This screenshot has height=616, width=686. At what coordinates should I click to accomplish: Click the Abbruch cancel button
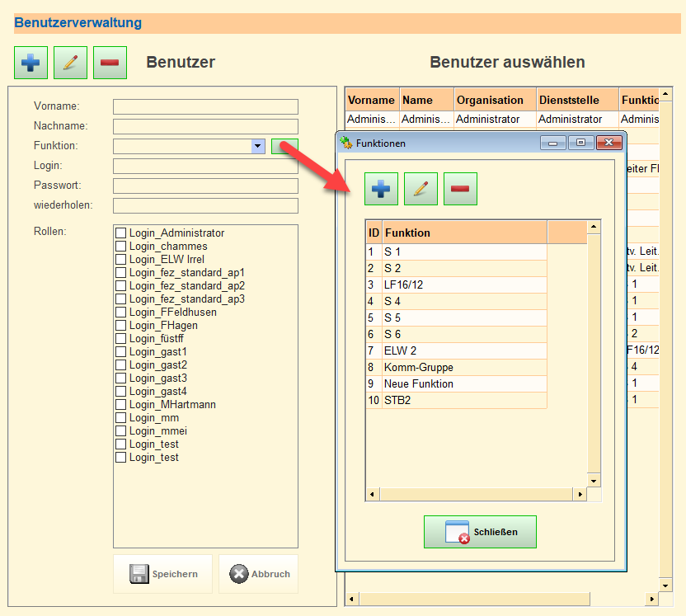[258, 574]
